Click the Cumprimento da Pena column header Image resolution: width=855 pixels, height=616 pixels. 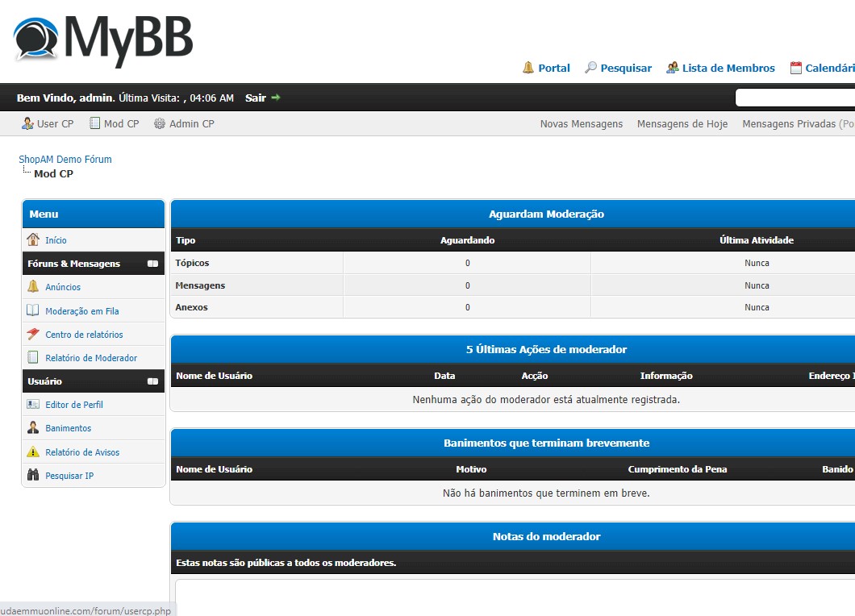coord(678,469)
